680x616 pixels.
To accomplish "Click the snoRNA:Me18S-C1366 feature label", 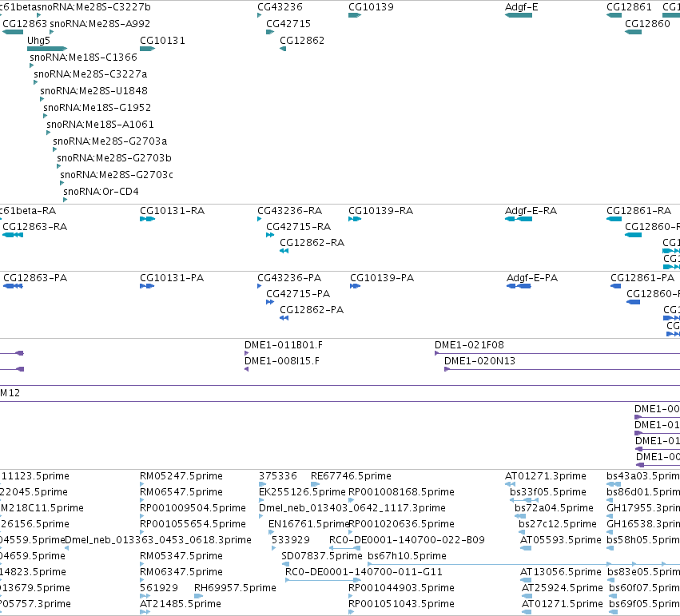I will point(83,58).
